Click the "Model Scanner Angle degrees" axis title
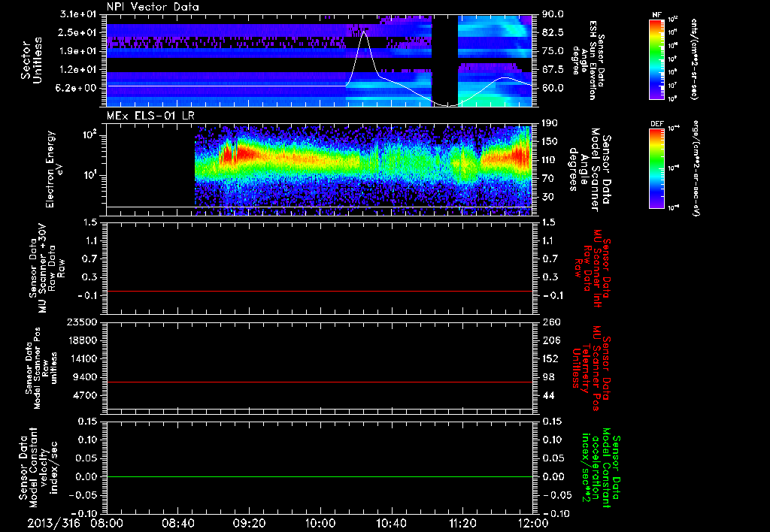Viewport: 770px width, 532px height. (590, 170)
